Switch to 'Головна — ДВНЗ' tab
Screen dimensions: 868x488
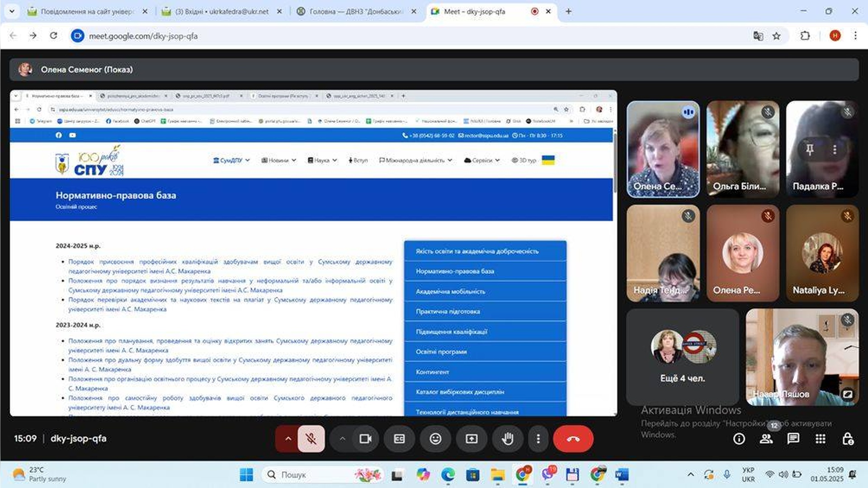tap(356, 11)
